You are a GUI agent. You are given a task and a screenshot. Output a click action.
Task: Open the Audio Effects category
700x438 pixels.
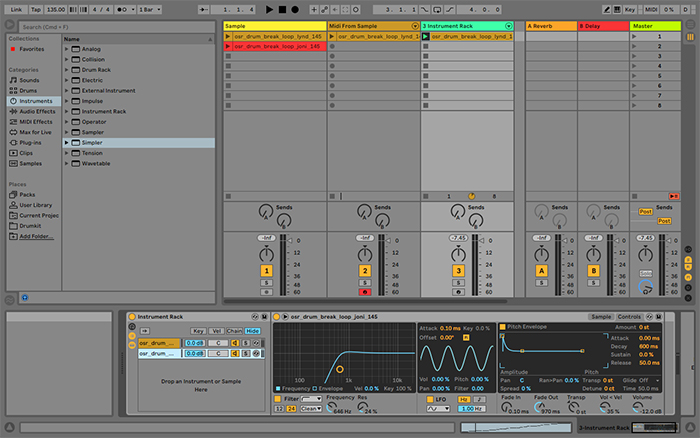[x=37, y=111]
